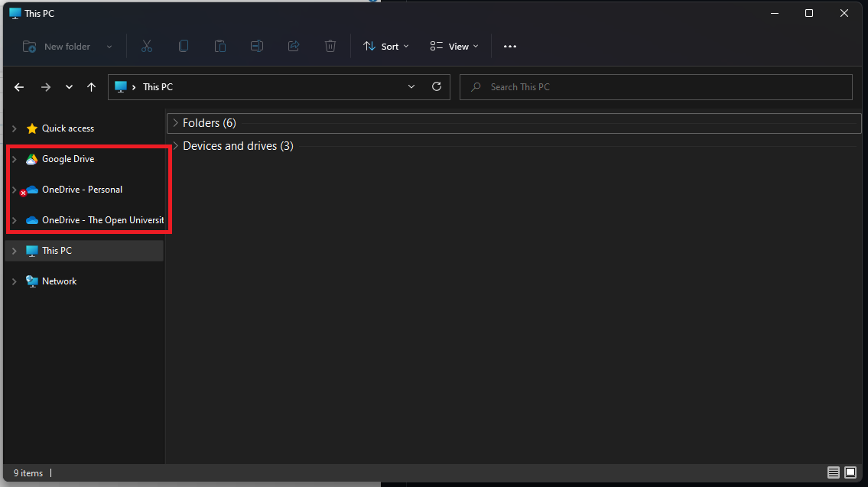
Task: Select the Rename icon in the toolbar
Action: coord(257,46)
